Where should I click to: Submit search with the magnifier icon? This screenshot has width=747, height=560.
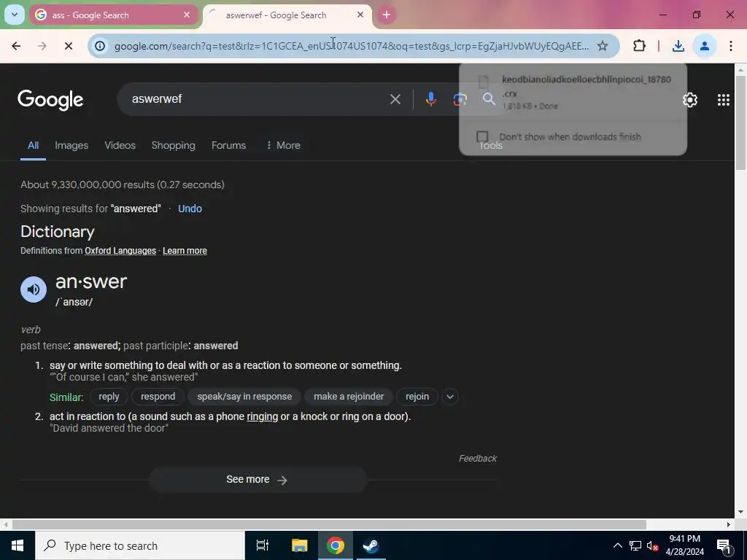489,99
